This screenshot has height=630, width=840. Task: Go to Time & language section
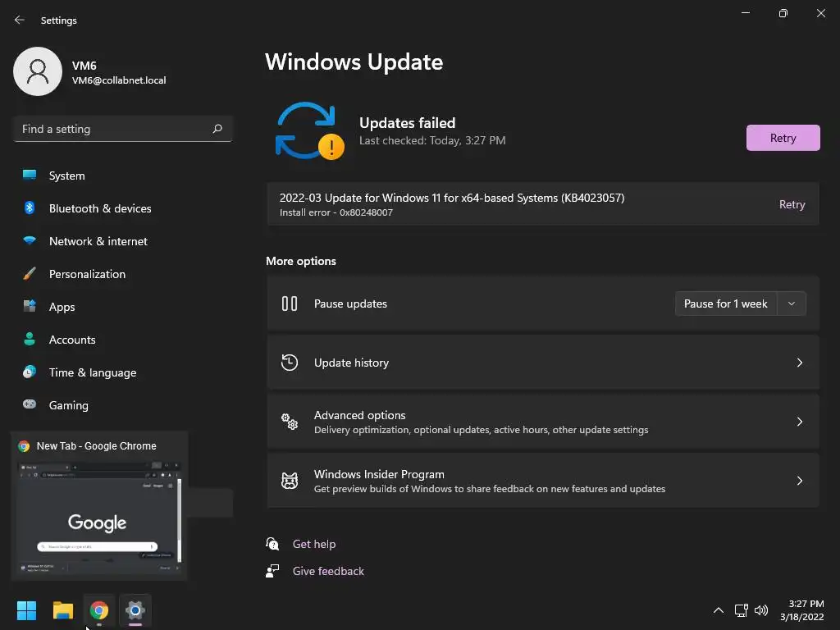coord(92,372)
